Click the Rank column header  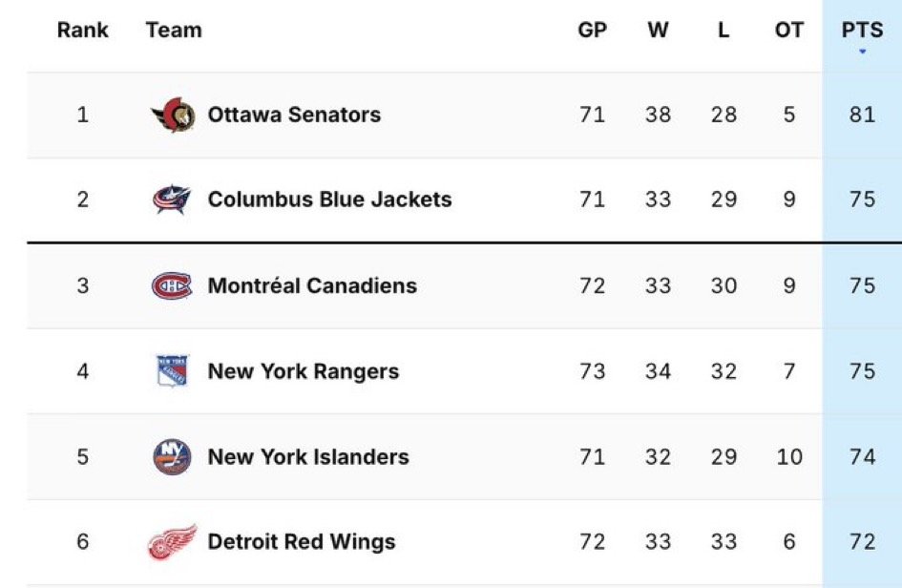[x=83, y=30]
